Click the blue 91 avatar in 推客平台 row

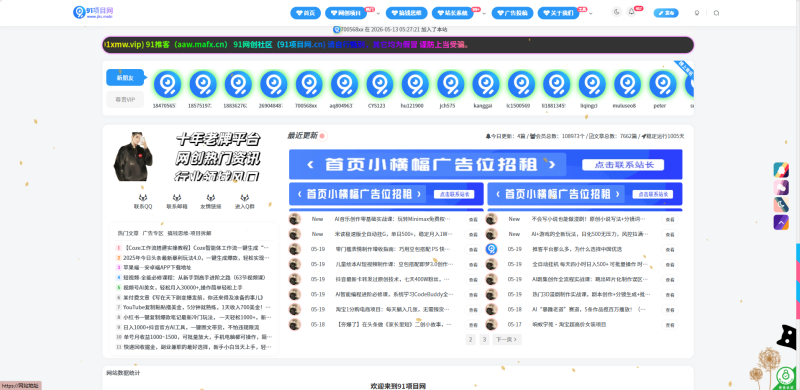491,249
